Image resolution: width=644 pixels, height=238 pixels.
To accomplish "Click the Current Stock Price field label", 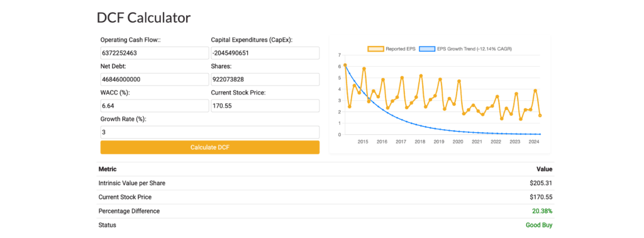I will coord(238,93).
